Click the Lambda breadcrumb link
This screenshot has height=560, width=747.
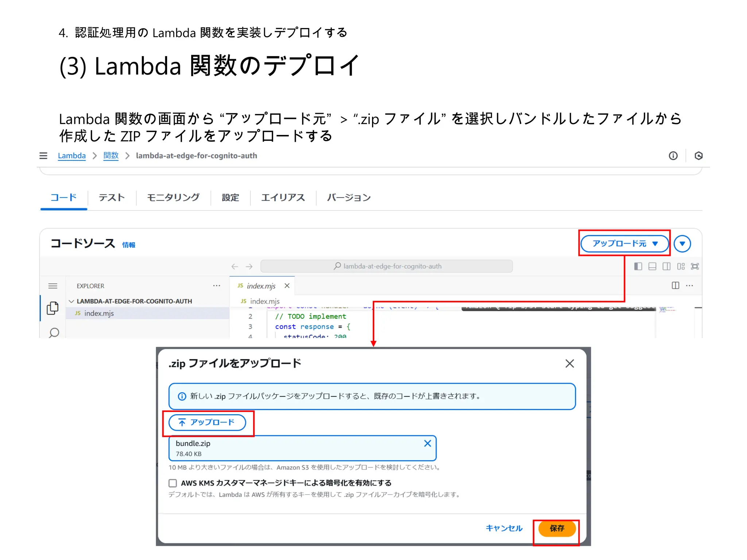coord(72,156)
